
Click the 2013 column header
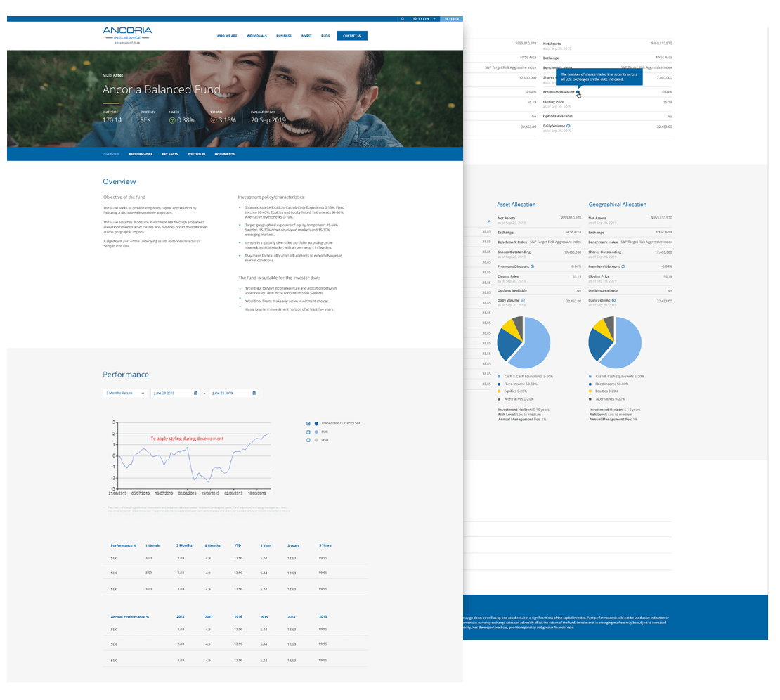tap(323, 617)
